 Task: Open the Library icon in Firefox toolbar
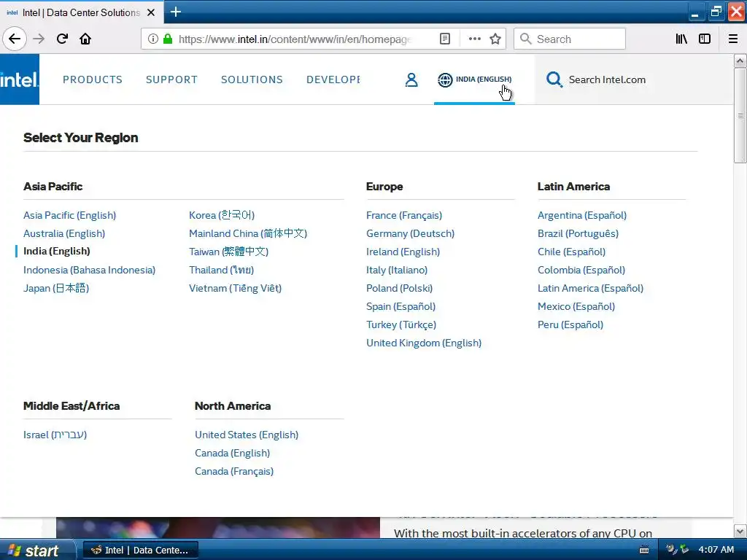coord(681,39)
